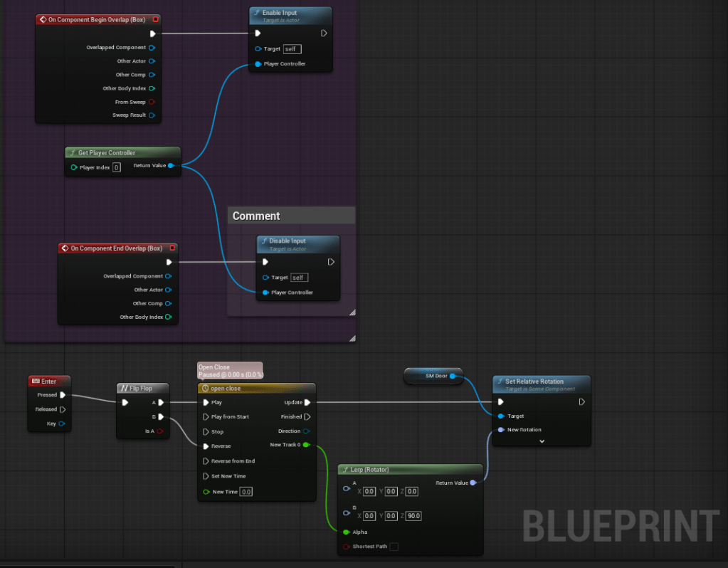728x568 pixels.
Task: Click Return Value pin of Get Player Controller
Action: (x=170, y=165)
